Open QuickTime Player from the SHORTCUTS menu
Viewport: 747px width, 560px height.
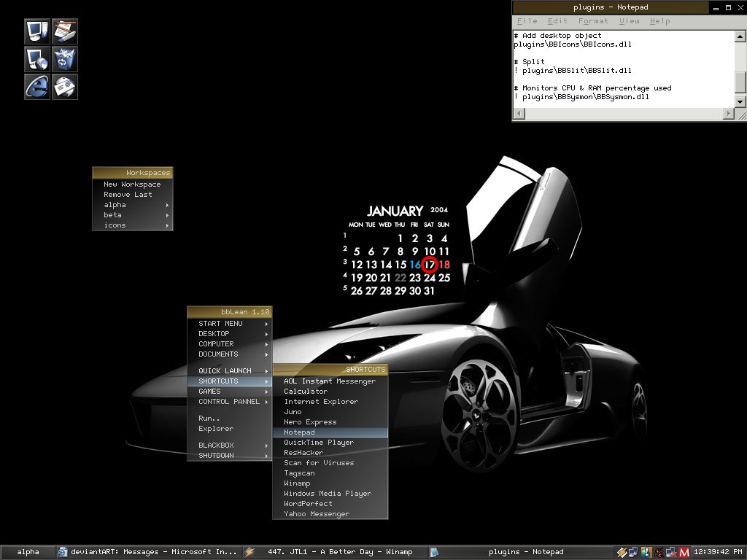(x=330, y=443)
